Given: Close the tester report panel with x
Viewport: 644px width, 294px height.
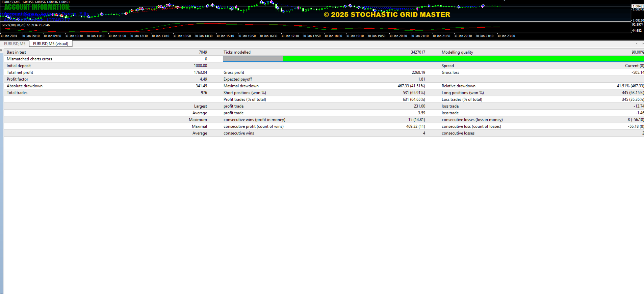Looking at the screenshot, I should (x=1, y=50).
